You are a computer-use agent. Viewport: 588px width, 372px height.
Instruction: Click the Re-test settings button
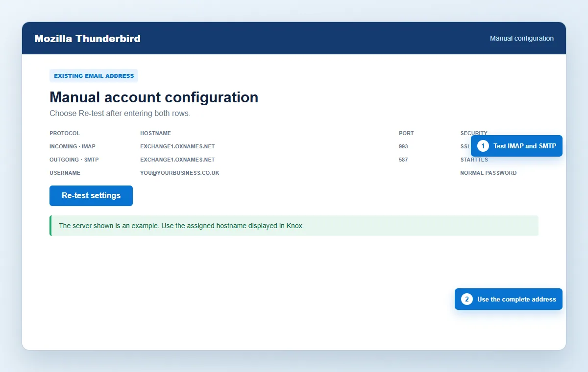point(91,196)
